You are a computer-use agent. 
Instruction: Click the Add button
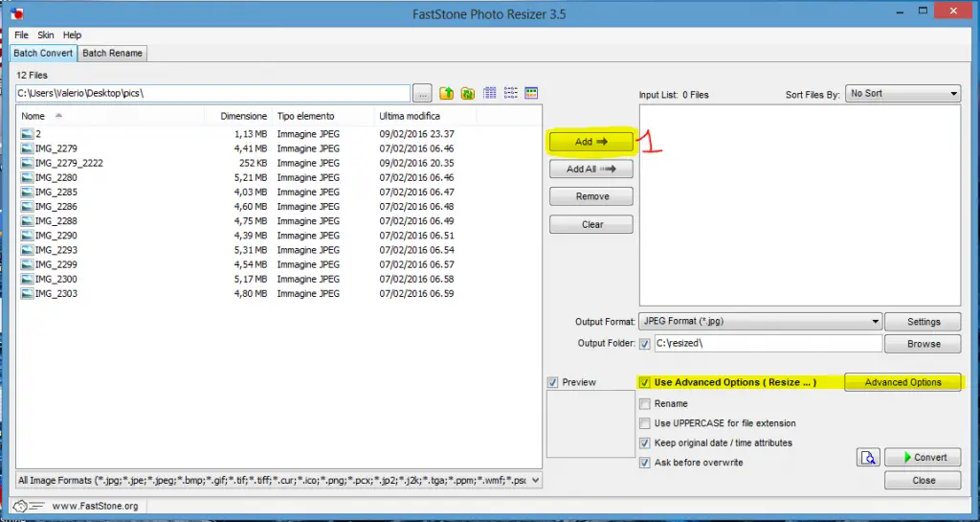coord(591,142)
